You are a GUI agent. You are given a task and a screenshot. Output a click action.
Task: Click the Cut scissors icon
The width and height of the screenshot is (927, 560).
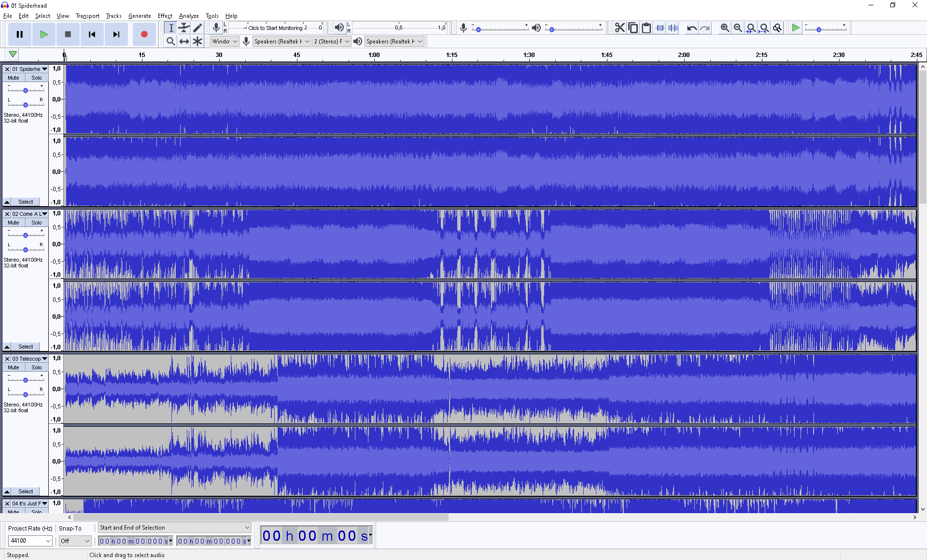click(x=619, y=28)
